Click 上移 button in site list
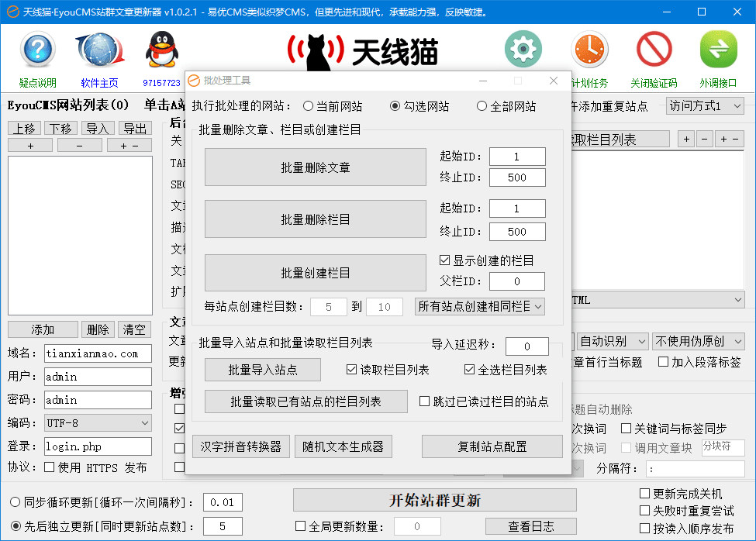 click(24, 129)
